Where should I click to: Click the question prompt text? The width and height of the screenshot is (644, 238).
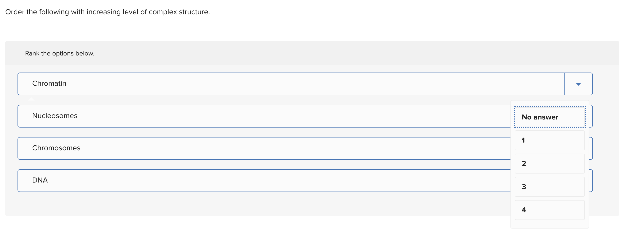coord(107,12)
